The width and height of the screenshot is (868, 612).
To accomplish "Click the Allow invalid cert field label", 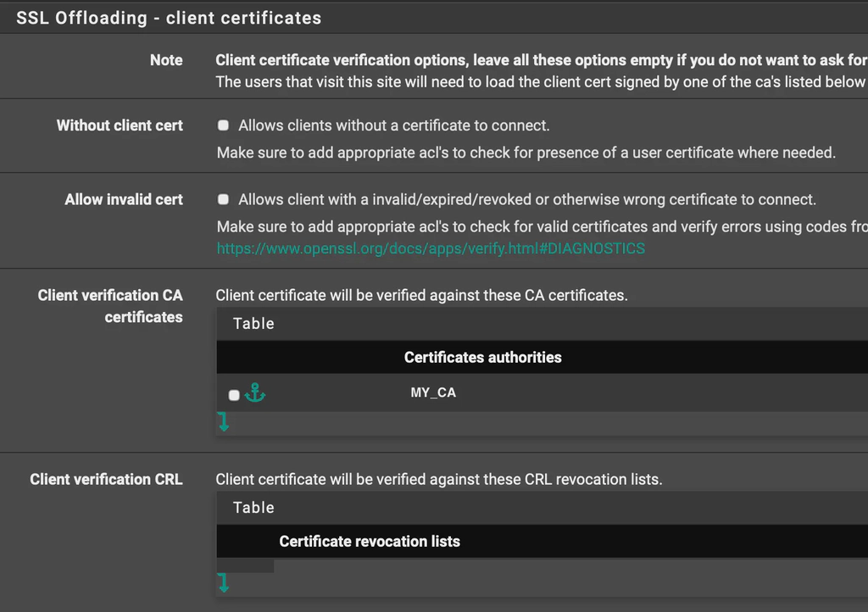I will click(124, 199).
